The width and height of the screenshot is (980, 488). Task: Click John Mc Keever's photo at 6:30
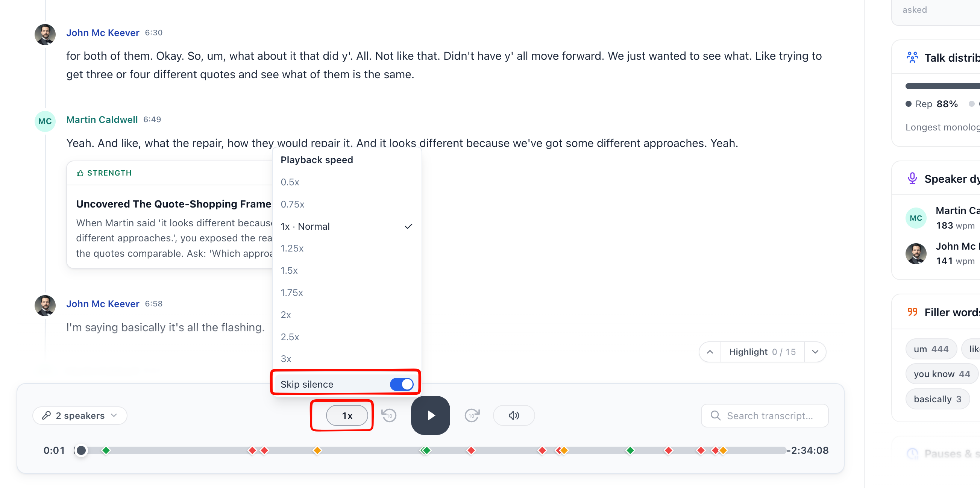point(45,35)
